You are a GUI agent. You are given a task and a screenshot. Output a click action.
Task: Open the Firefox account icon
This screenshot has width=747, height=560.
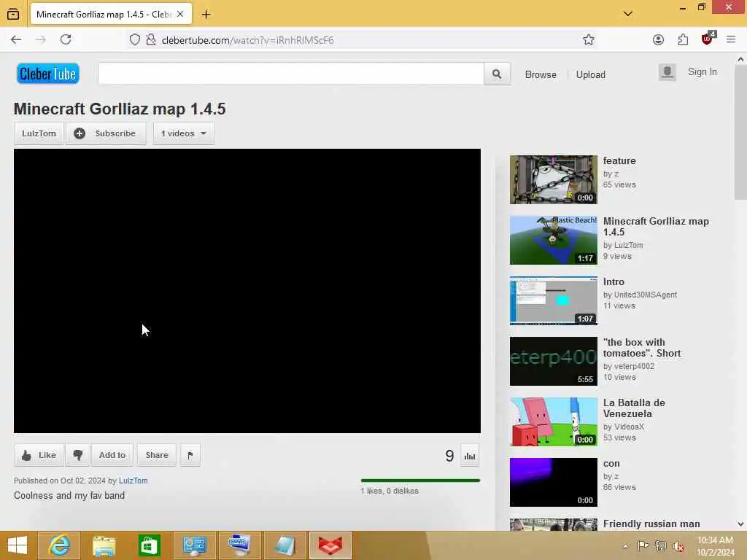[x=658, y=40]
